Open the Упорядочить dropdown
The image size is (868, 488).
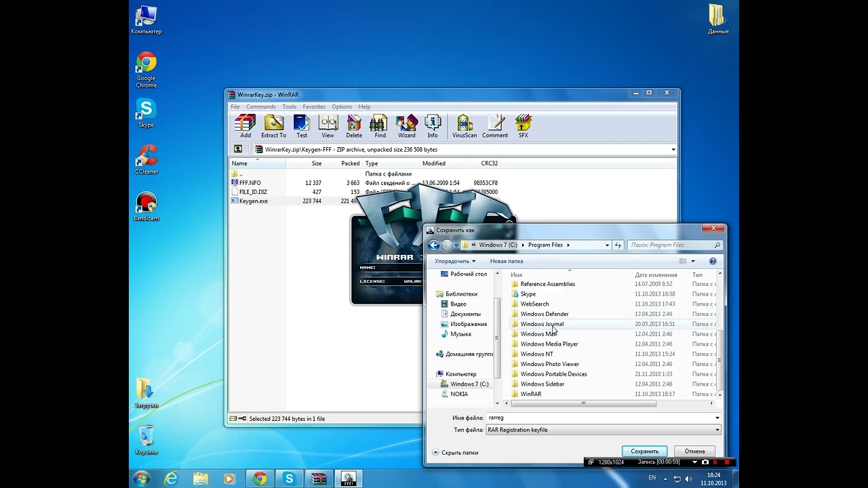[455, 261]
